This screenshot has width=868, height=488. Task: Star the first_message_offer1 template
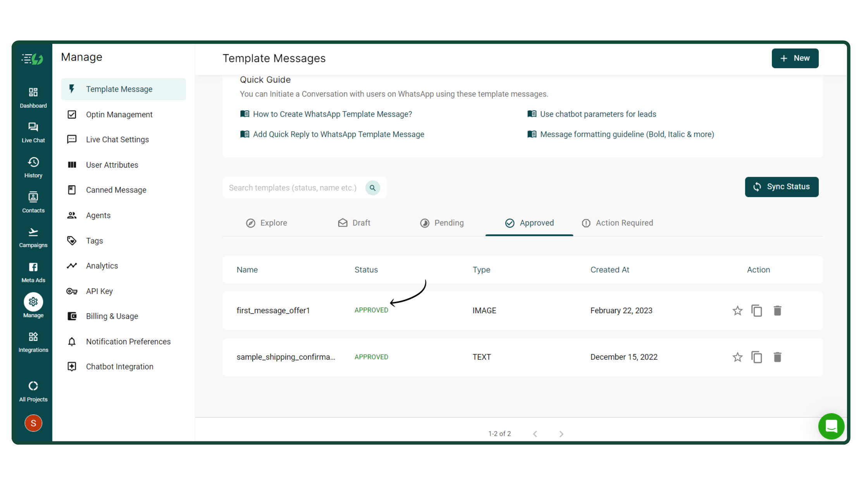(x=737, y=311)
